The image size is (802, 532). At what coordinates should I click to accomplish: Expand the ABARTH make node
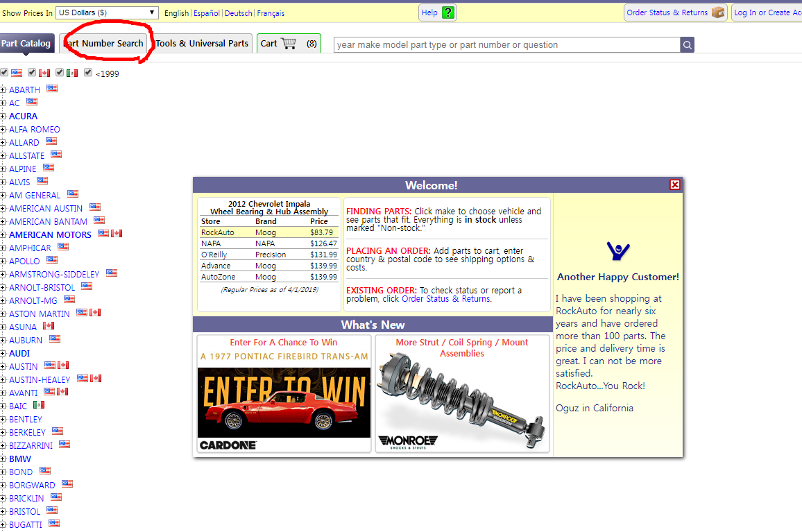pos(3,90)
